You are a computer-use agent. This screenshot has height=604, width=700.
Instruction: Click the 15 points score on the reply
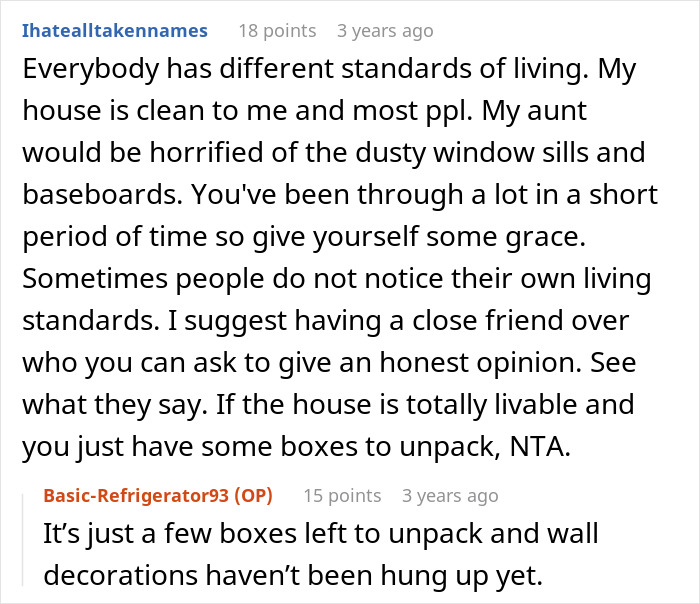(x=342, y=495)
